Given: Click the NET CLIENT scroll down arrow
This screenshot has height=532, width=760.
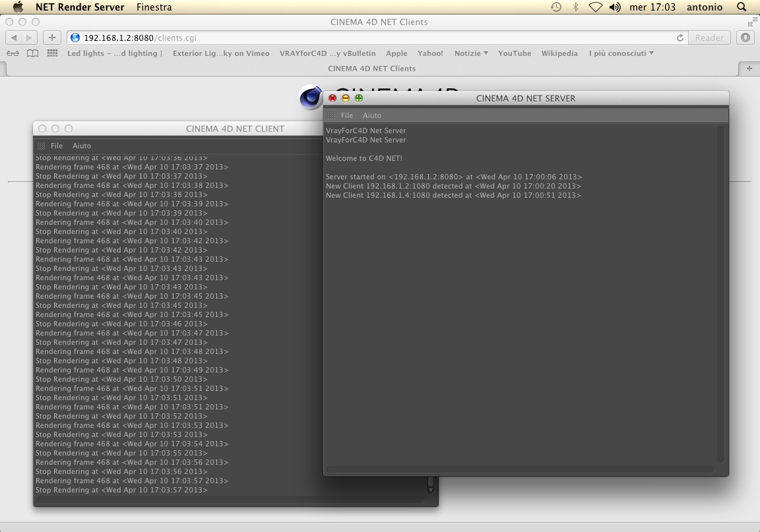Looking at the screenshot, I should pos(430,489).
